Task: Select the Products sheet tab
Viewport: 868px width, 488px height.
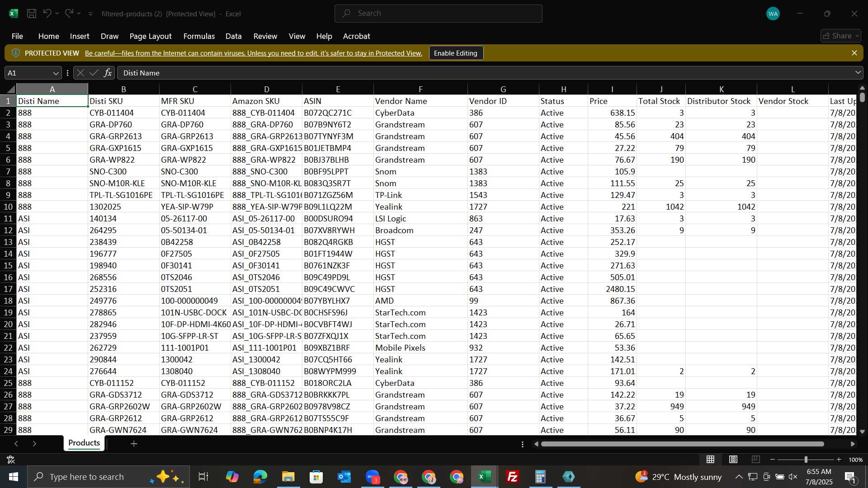Action: pyautogui.click(x=84, y=443)
